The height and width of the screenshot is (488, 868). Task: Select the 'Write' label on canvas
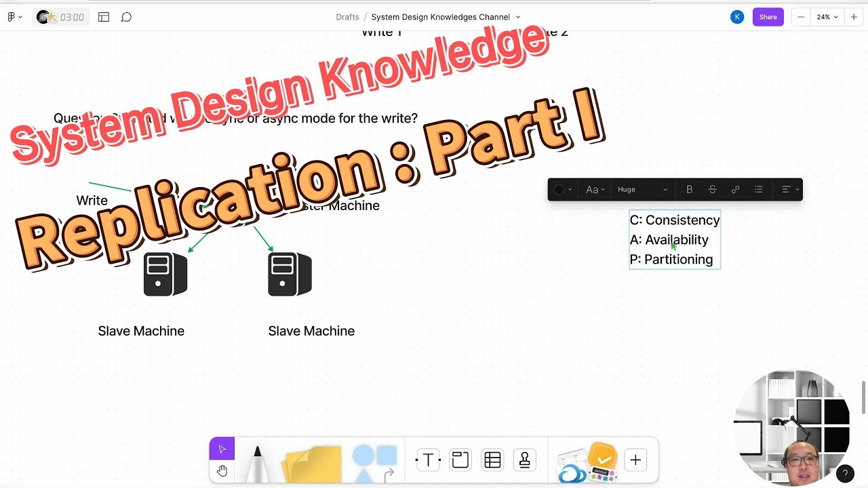[92, 201]
